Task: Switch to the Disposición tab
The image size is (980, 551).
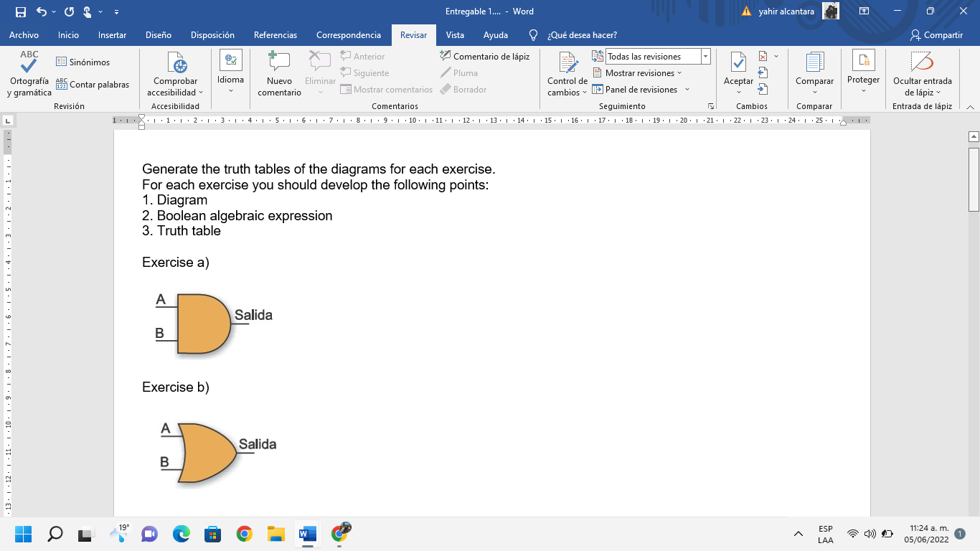Action: (212, 35)
